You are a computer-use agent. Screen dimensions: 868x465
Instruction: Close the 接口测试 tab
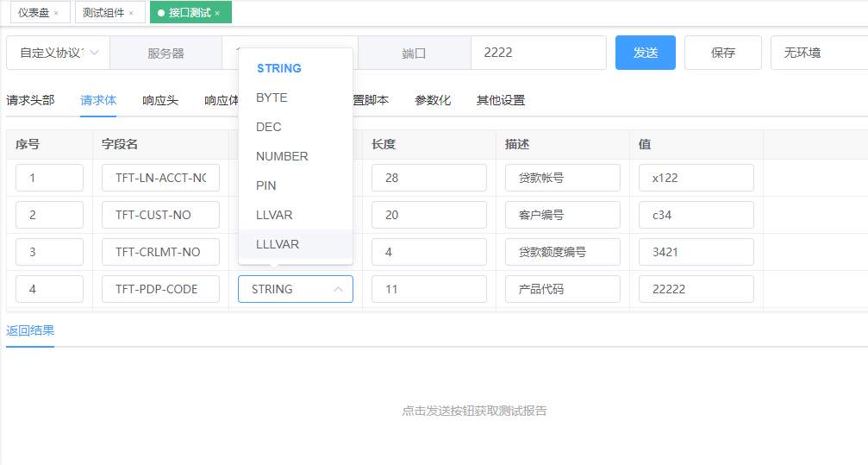point(217,14)
